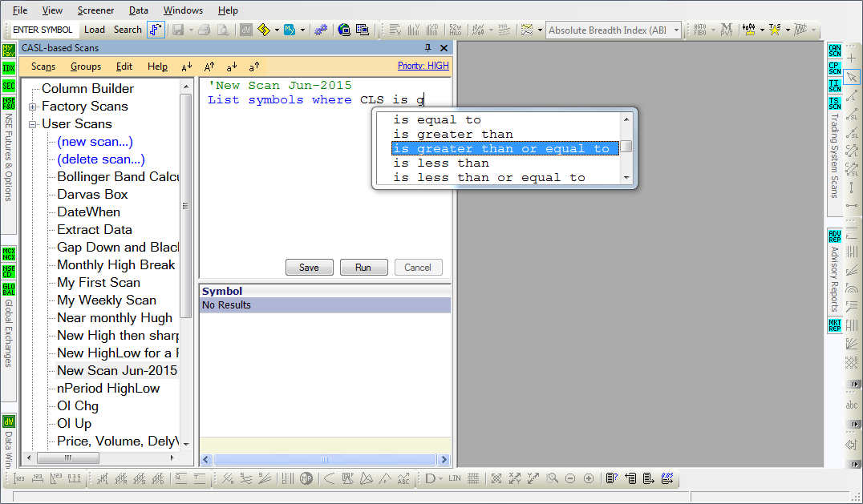Click the sort ascending uppercase A icon
Screen dimensions: 863x504
(x=209, y=67)
